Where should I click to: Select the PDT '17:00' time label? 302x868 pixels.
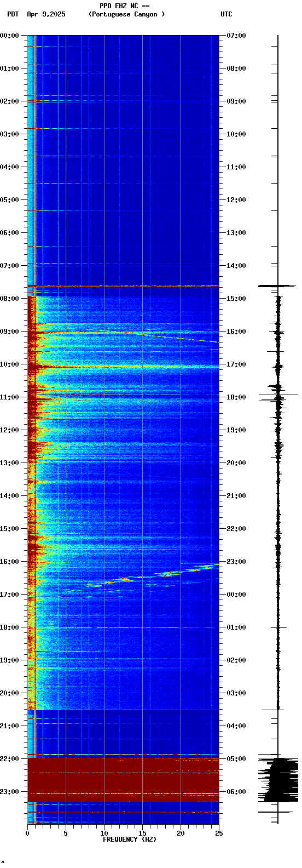tap(10, 595)
